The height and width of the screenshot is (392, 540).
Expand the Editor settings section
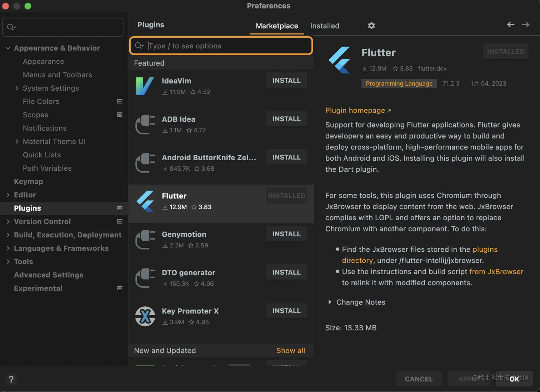click(8, 195)
